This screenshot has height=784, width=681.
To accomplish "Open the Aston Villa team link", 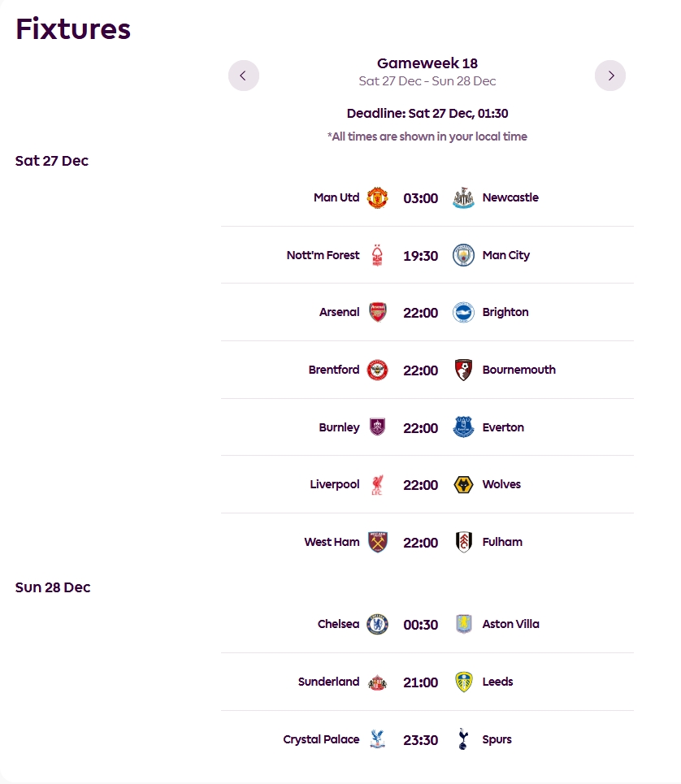I will point(510,624).
